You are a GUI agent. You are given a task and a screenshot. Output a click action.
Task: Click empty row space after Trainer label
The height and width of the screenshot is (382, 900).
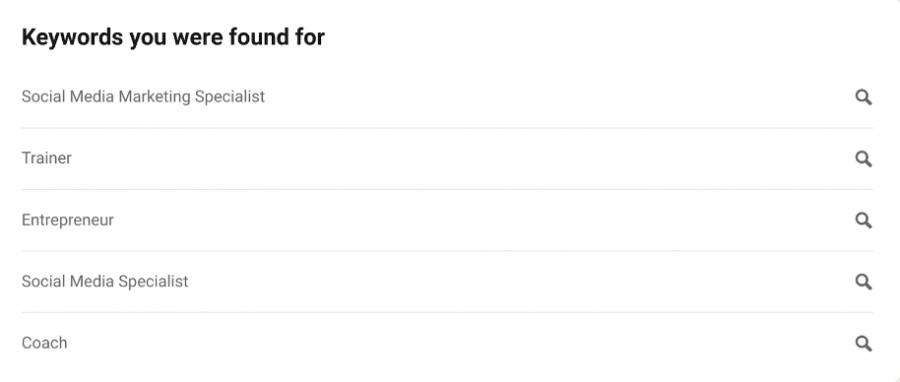[x=459, y=159]
